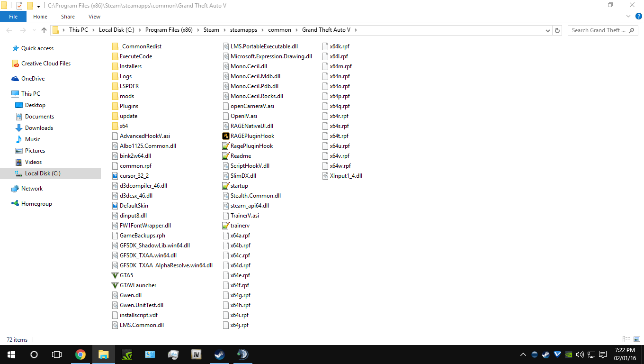
Task: Click the GTA5 application icon
Action: (115, 275)
